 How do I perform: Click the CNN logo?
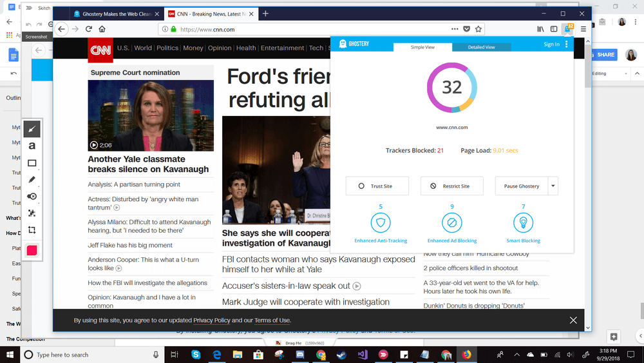100,50
